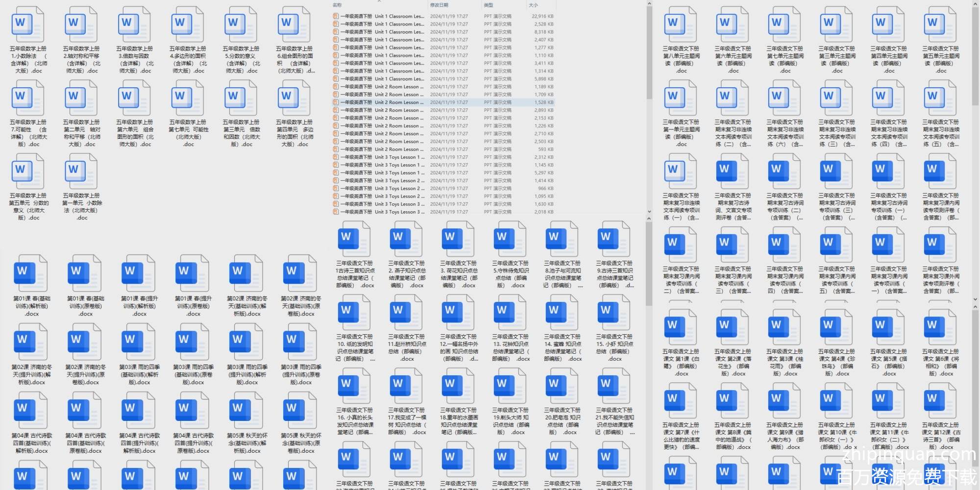The height and width of the screenshot is (490, 980).
Task: Select 五年级数学上册 第七单元 可能性 document
Action: (x=188, y=99)
